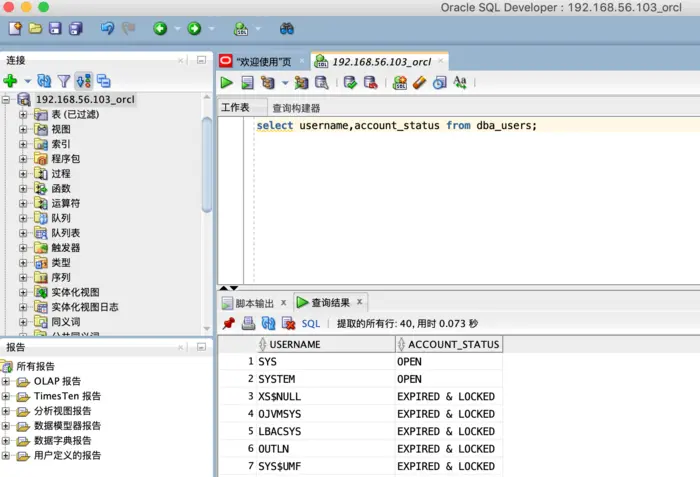
Task: Click the New file icon in main toolbar
Action: coord(15,29)
